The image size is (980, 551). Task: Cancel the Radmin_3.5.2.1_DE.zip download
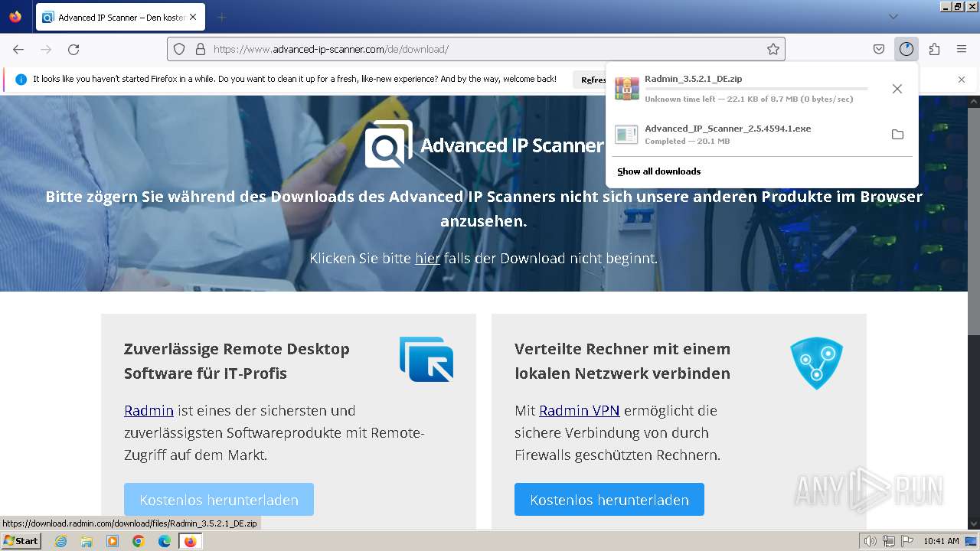897,89
